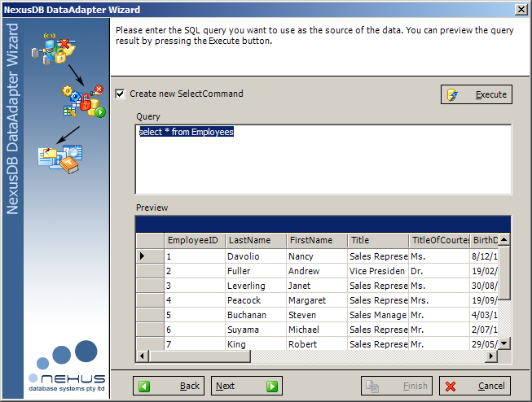Click the vertical scrollbar thumb in preview
This screenshot has width=532, height=402.
point(504,273)
